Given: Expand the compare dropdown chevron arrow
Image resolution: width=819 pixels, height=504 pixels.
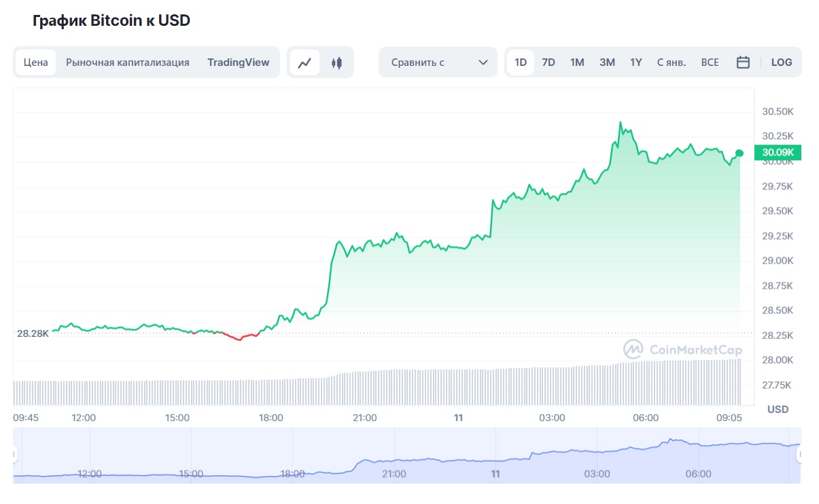Looking at the screenshot, I should coord(483,62).
